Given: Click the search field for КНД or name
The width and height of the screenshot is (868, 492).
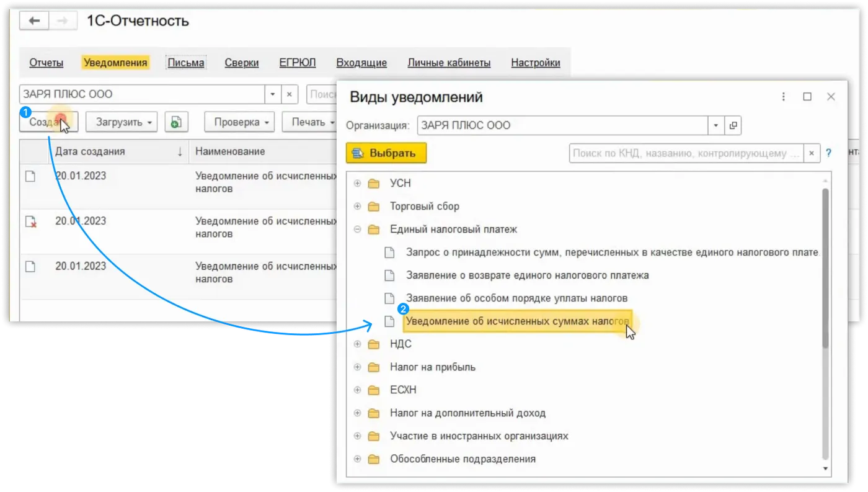Looking at the screenshot, I should (x=686, y=153).
